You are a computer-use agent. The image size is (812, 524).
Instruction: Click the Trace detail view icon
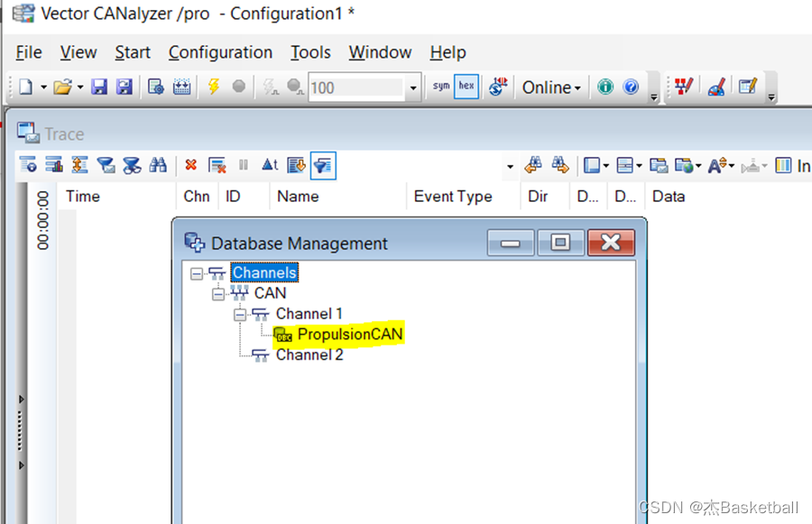28,165
